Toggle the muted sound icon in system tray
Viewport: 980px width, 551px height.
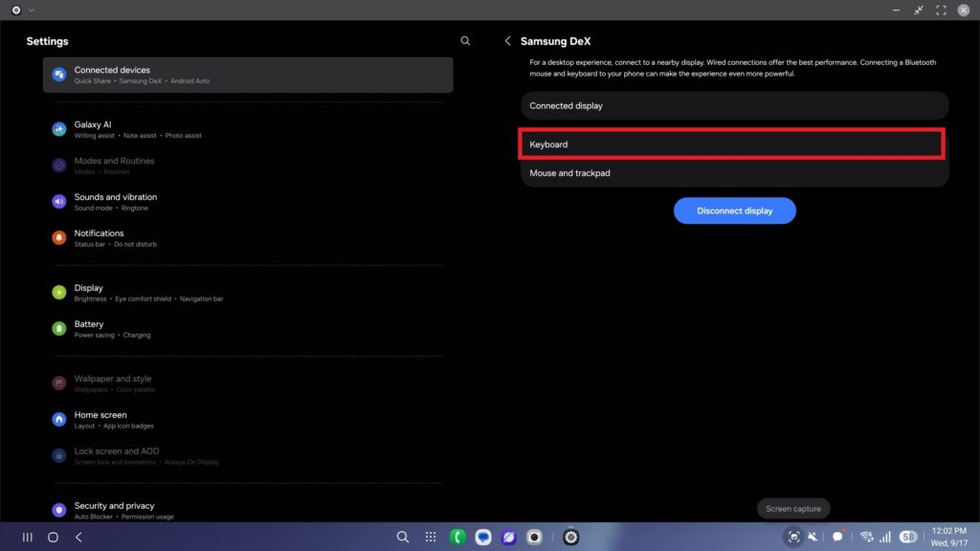click(813, 537)
